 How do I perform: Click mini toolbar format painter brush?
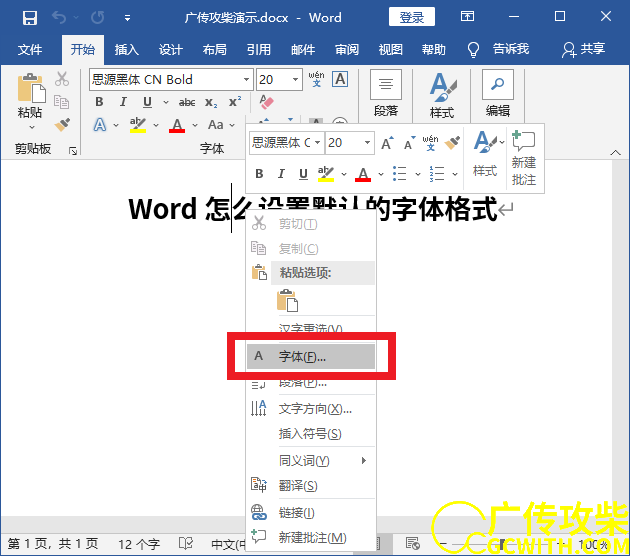tap(452, 143)
